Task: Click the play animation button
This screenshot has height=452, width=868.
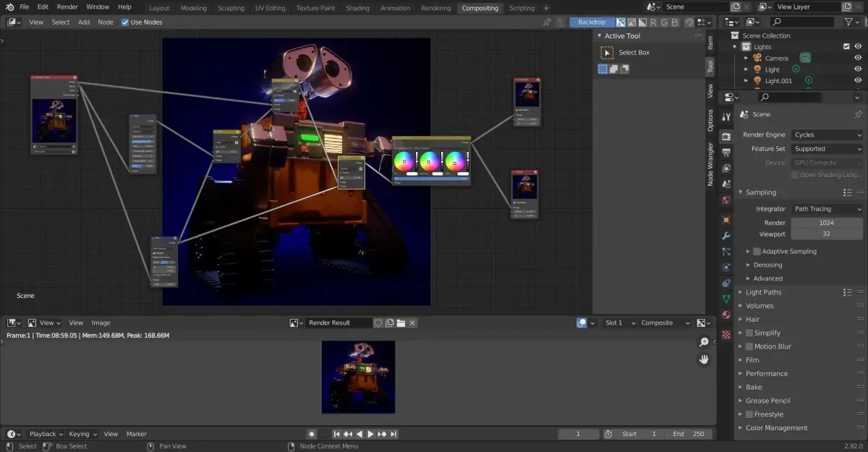Action: tap(370, 434)
